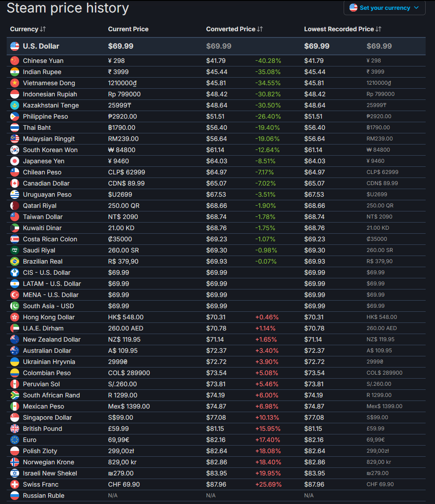Sort by Lowest Recorded Price header
This screenshot has width=435, height=504.
click(x=343, y=29)
